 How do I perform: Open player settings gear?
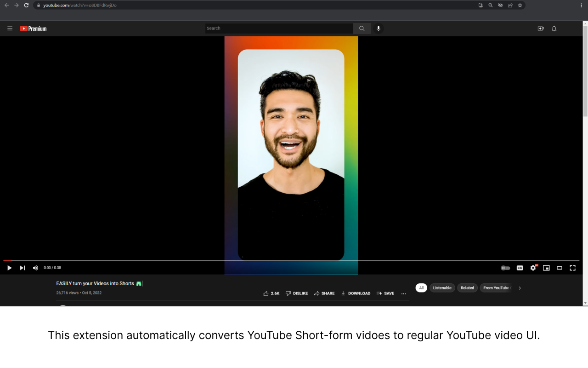coord(533,268)
